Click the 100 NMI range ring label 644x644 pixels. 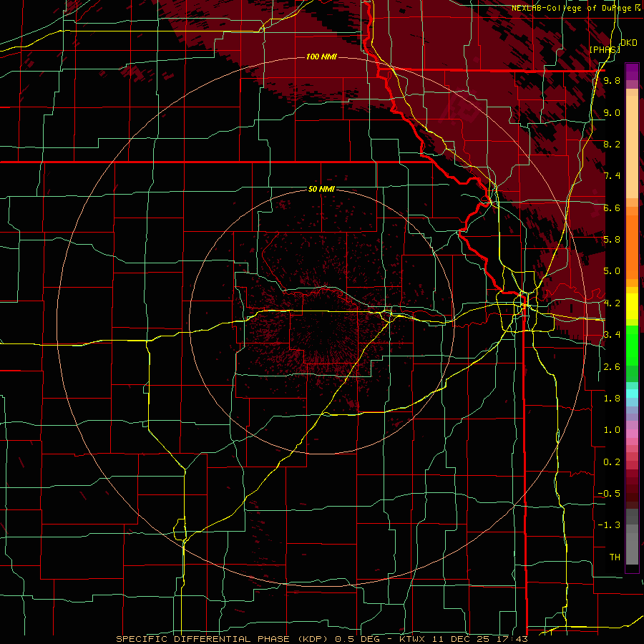tap(321, 57)
